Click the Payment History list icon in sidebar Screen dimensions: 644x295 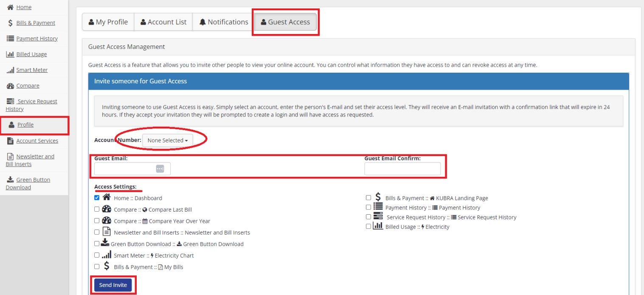pyautogui.click(x=9, y=39)
